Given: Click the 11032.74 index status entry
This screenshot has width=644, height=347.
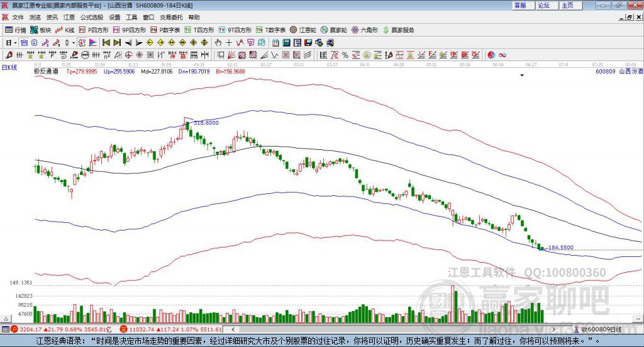Looking at the screenshot, I should tap(170, 329).
